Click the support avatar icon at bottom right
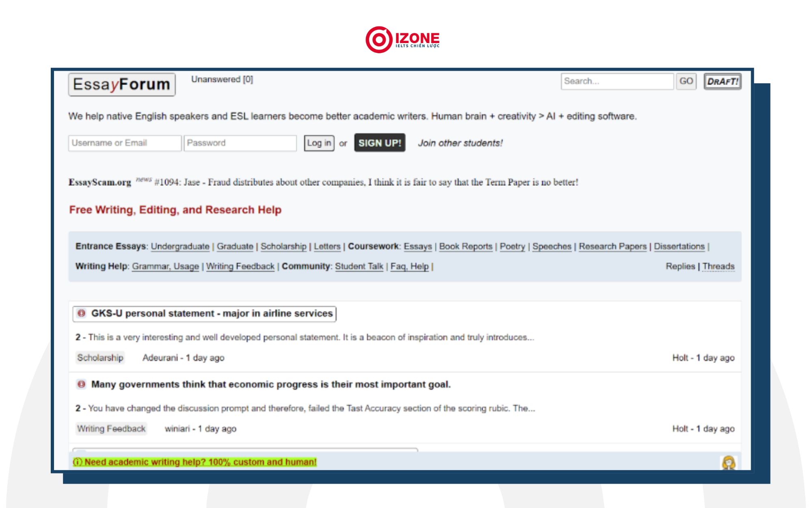This screenshot has height=508, width=812. (x=729, y=462)
